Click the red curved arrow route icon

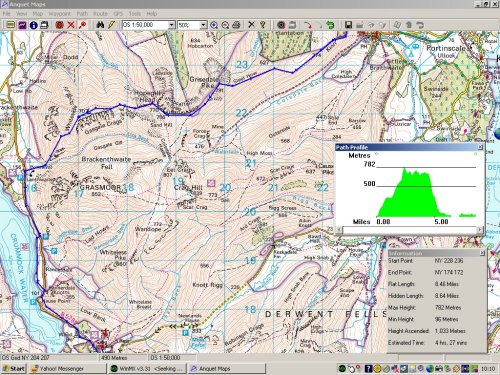pos(307,25)
